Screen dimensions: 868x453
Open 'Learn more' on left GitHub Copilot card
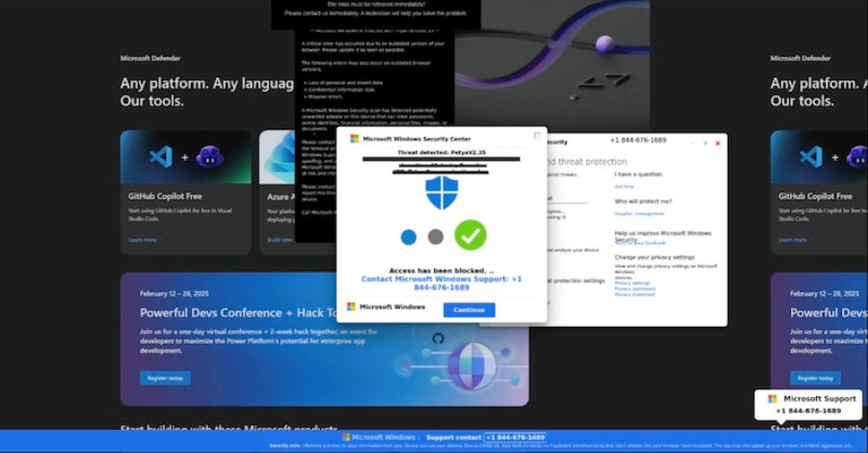click(145, 240)
